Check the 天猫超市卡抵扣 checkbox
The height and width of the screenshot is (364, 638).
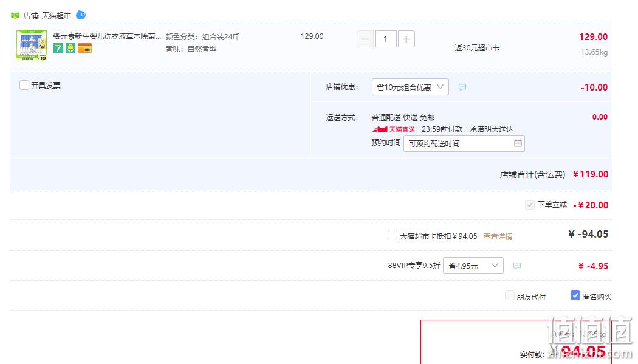(393, 235)
